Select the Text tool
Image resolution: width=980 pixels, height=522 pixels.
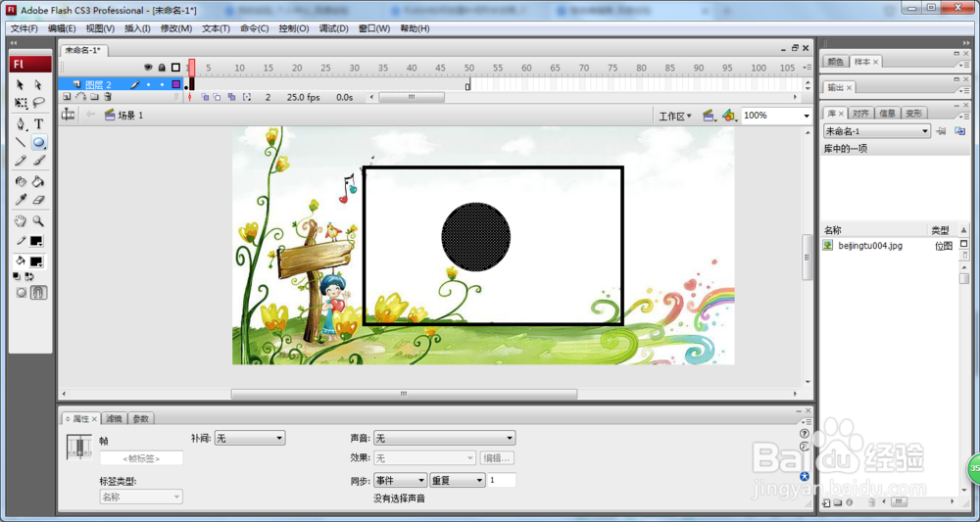(39, 123)
